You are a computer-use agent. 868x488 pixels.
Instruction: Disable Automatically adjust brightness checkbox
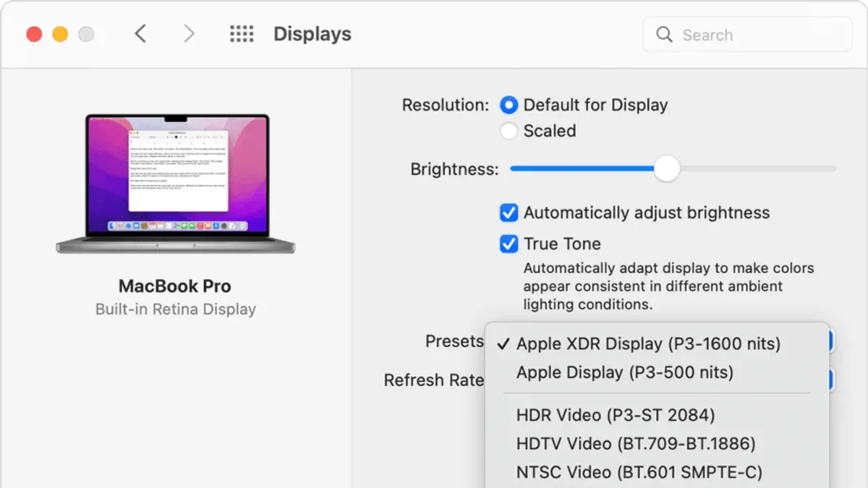(x=509, y=213)
